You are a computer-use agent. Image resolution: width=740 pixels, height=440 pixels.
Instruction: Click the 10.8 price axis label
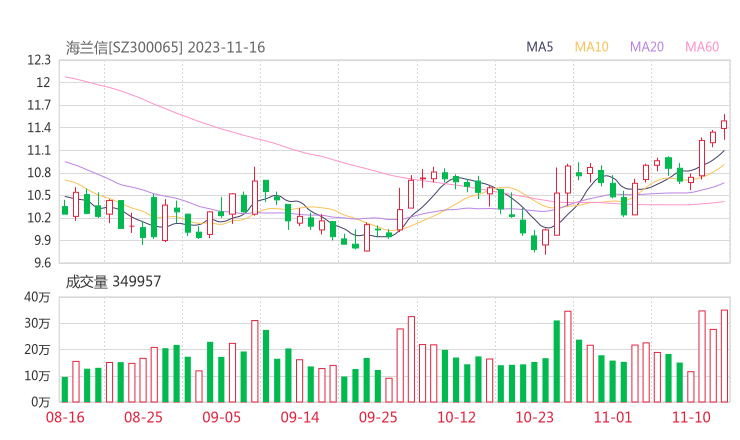click(x=39, y=173)
